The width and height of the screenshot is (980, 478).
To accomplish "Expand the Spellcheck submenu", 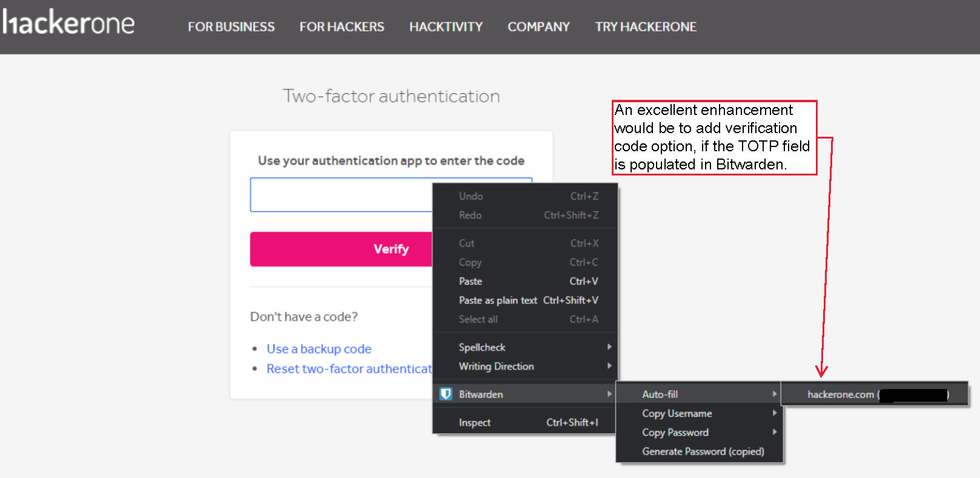I will [x=525, y=347].
